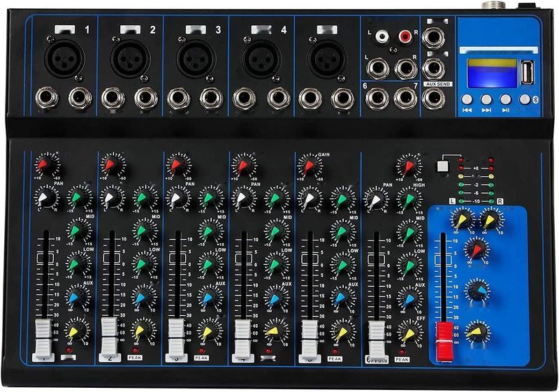Click the red RCA right input jack

[x=405, y=35]
